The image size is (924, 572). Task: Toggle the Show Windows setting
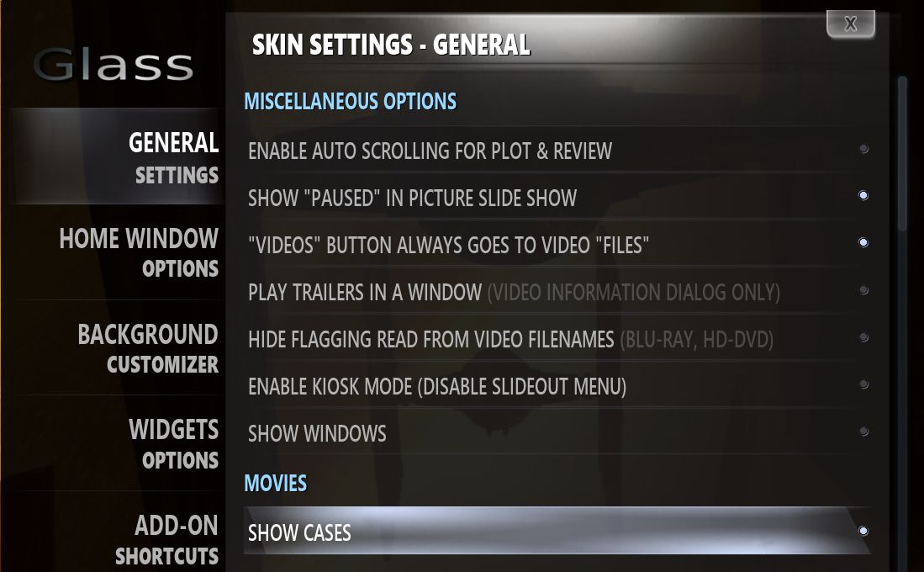pyautogui.click(x=863, y=432)
